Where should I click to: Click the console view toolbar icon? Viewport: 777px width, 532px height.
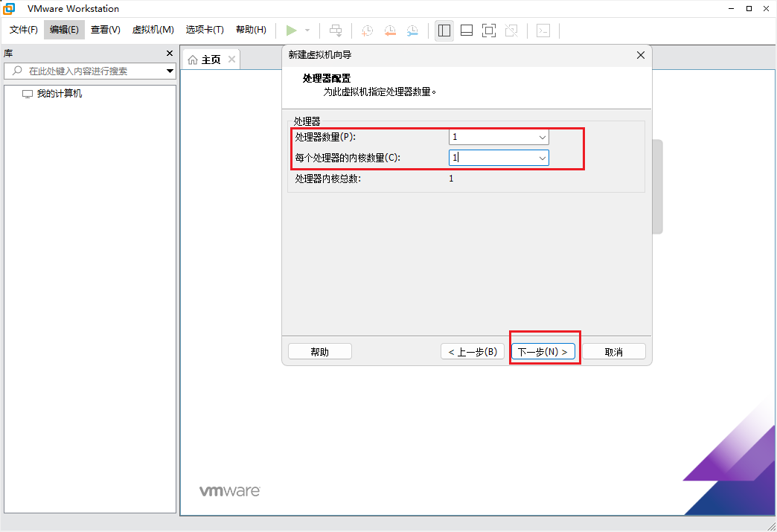pyautogui.click(x=543, y=31)
